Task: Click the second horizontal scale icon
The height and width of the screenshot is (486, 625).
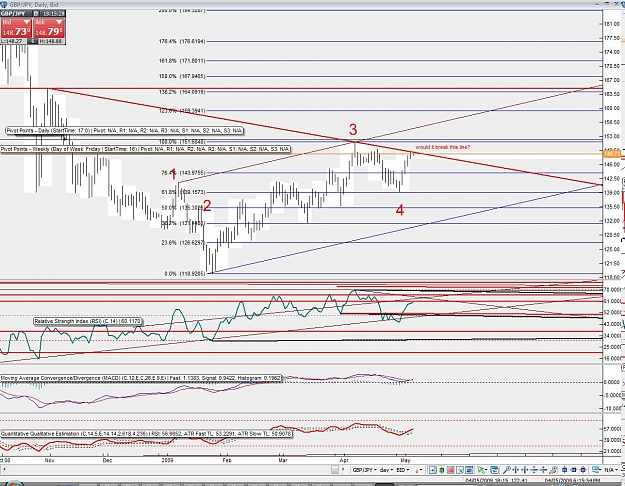Action: pyautogui.click(x=525, y=470)
